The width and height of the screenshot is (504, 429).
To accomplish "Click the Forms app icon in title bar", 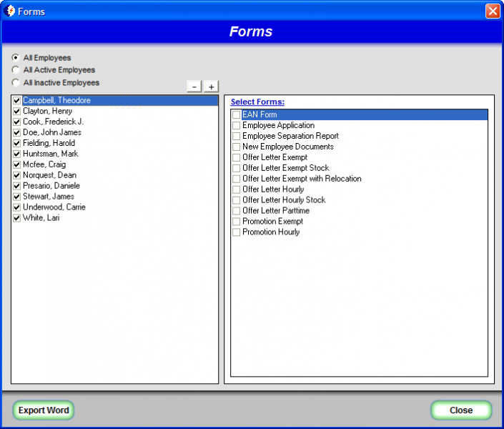I will click(x=9, y=11).
